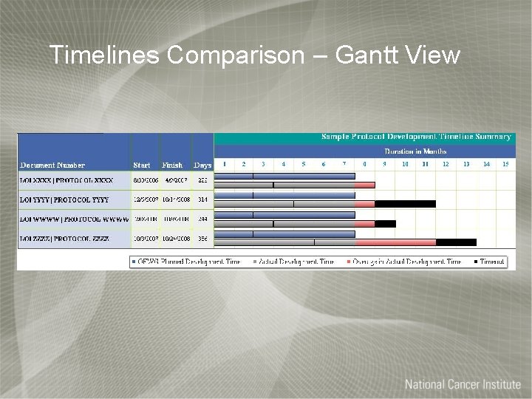Click month '4' in the duration header
The image size is (532, 399).
pyautogui.click(x=283, y=164)
